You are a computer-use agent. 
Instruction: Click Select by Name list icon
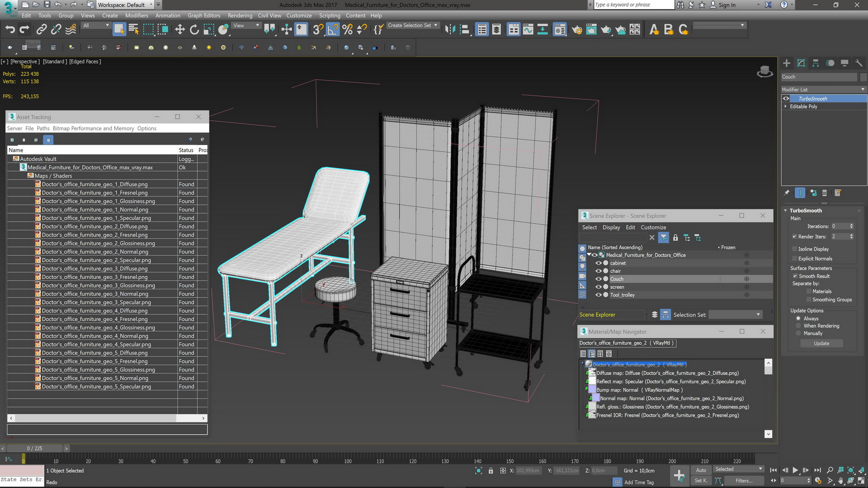pos(133,30)
